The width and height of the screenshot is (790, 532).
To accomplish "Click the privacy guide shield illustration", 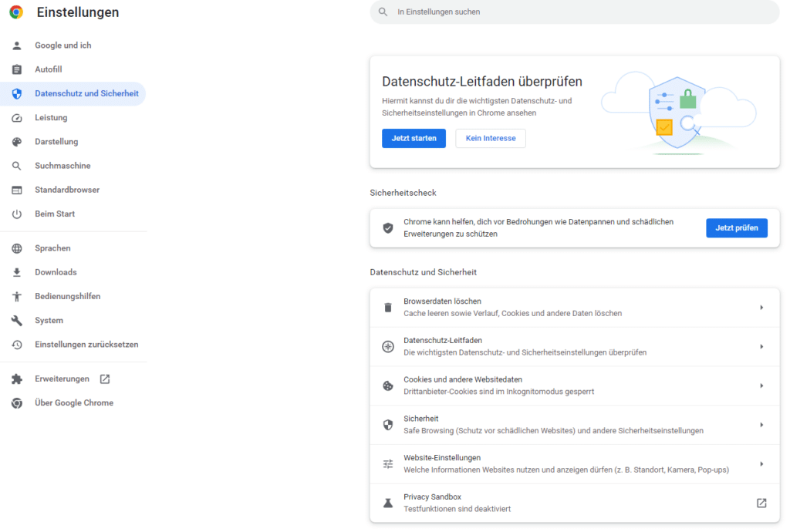I will (x=677, y=113).
